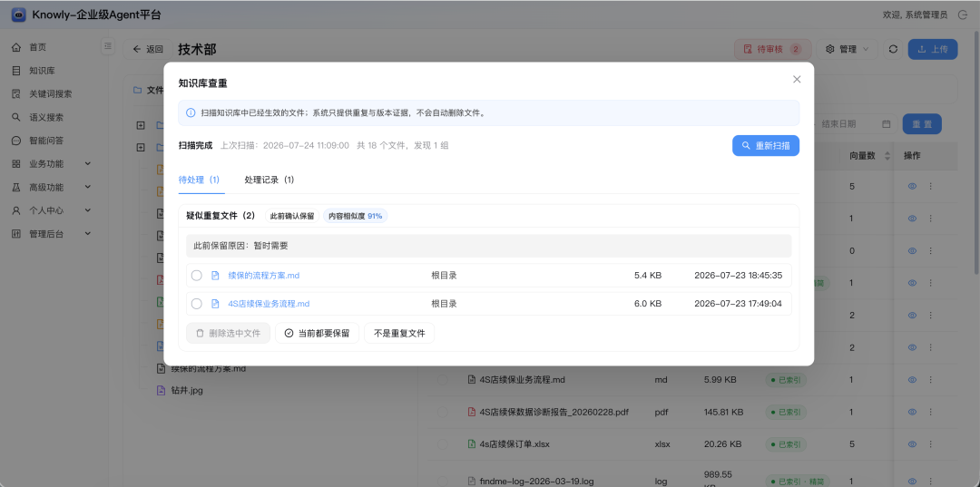Click 4S店续保数据诊断报告_20260228.pdf file name
980x487 pixels.
click(x=554, y=412)
